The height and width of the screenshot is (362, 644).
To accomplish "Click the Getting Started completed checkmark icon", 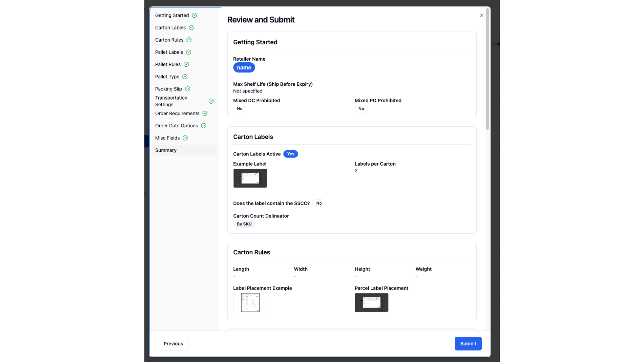I will pos(195,15).
